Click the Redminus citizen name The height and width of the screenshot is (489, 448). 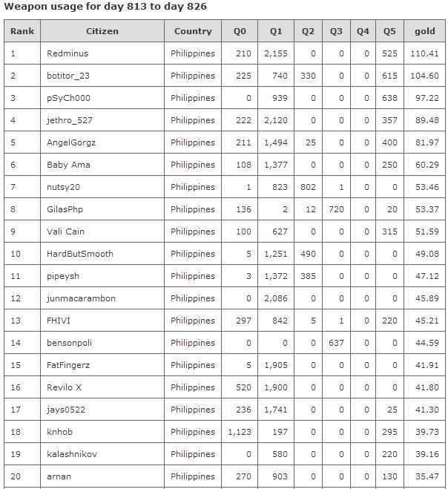click(67, 53)
